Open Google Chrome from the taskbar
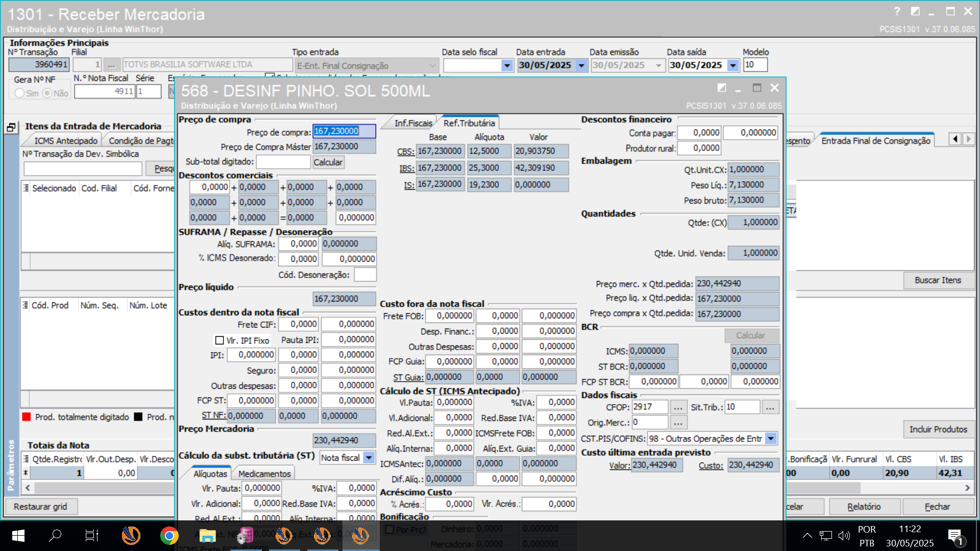 (x=169, y=536)
